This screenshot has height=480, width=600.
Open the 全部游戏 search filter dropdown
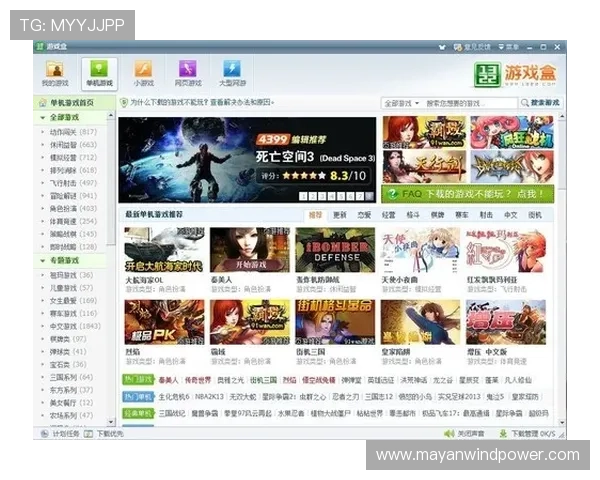coord(401,103)
